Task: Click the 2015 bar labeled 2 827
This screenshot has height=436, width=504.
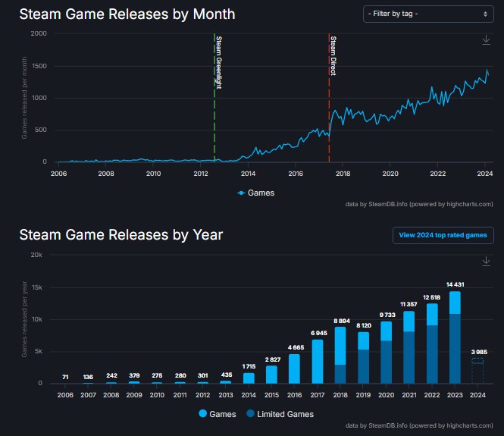Action: (271, 375)
